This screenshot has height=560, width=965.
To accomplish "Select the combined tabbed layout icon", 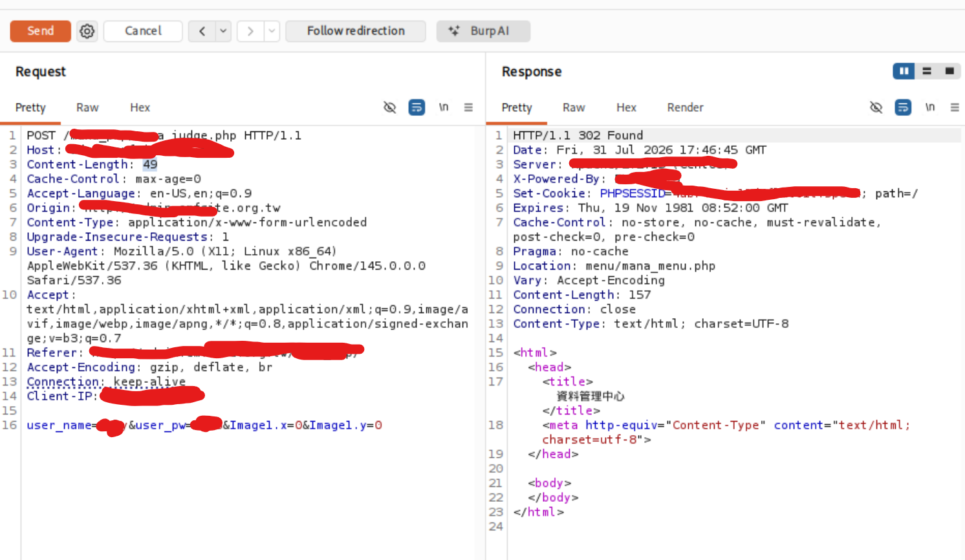I will 949,71.
